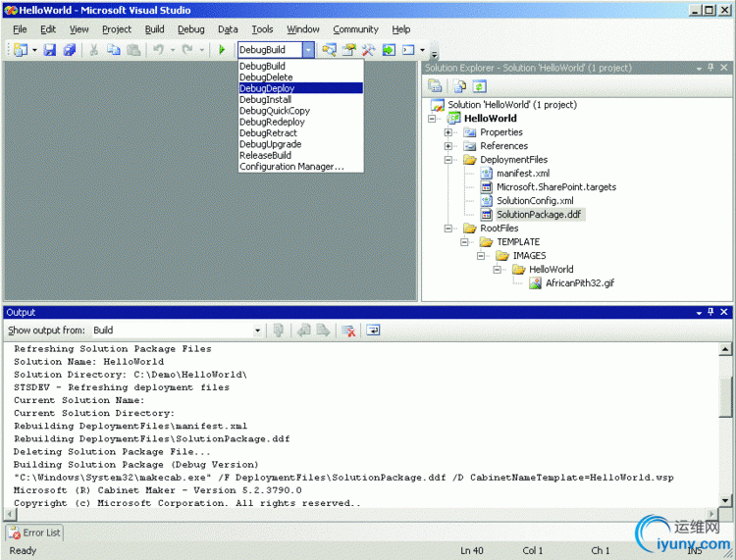The height and width of the screenshot is (560, 736).
Task: Open the Debug menu
Action: 191,29
